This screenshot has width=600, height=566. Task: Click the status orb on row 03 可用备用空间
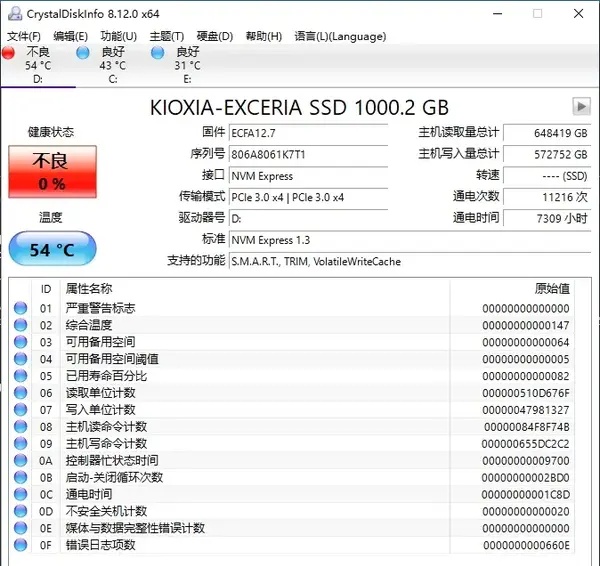(x=20, y=342)
